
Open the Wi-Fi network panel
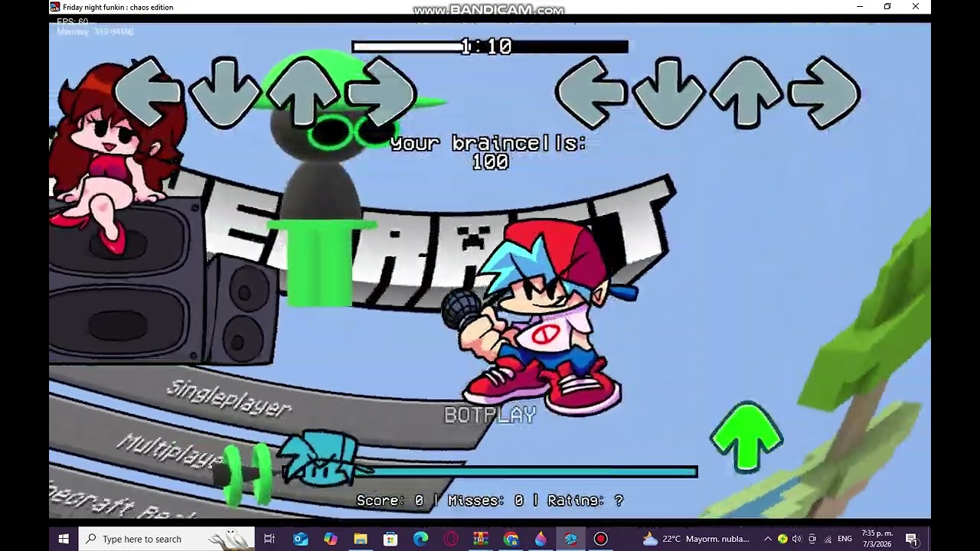tap(828, 539)
